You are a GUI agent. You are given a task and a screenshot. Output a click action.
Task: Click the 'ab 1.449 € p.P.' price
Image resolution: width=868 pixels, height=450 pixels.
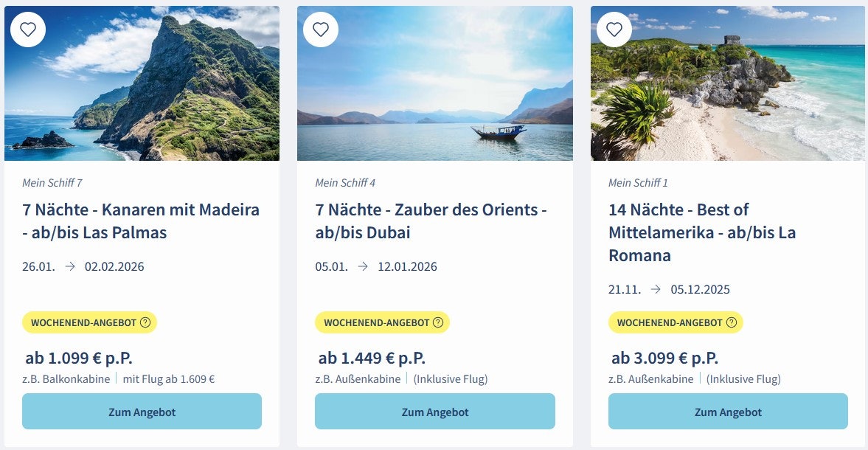tap(372, 359)
